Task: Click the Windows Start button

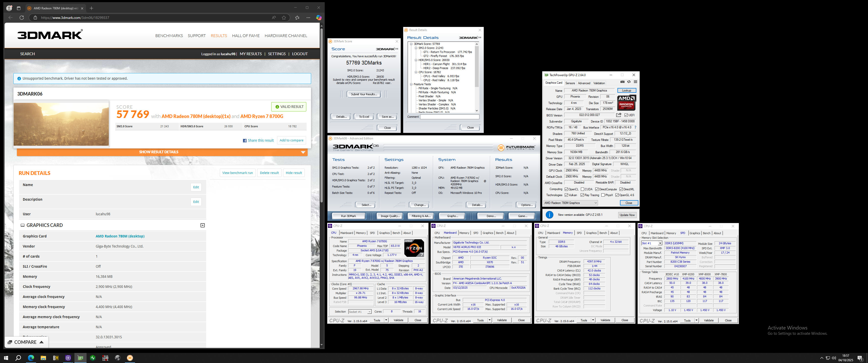Action: 6,358
